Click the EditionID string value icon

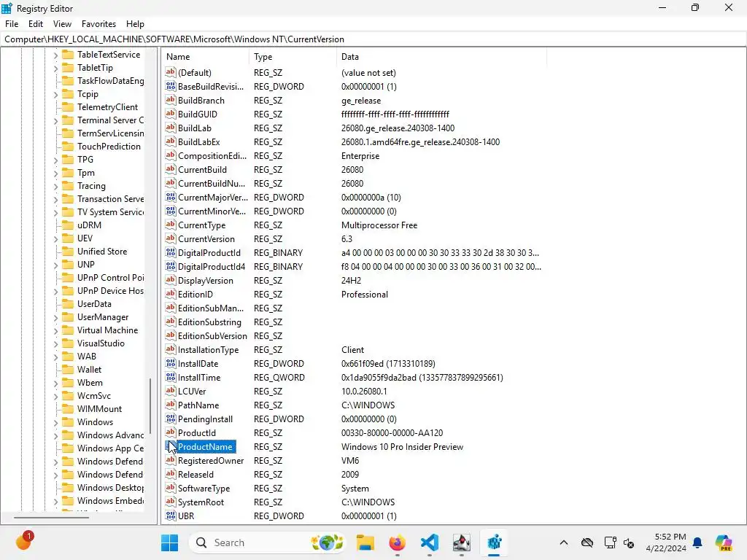click(171, 294)
